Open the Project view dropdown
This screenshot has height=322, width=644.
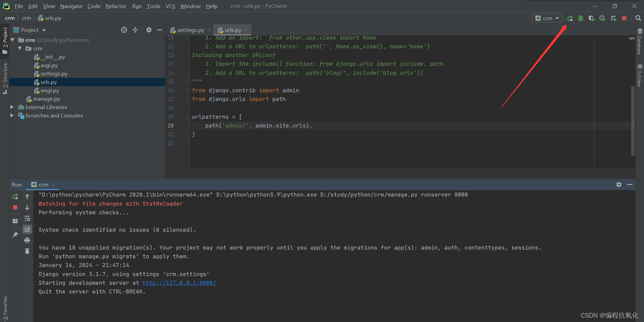coord(30,30)
